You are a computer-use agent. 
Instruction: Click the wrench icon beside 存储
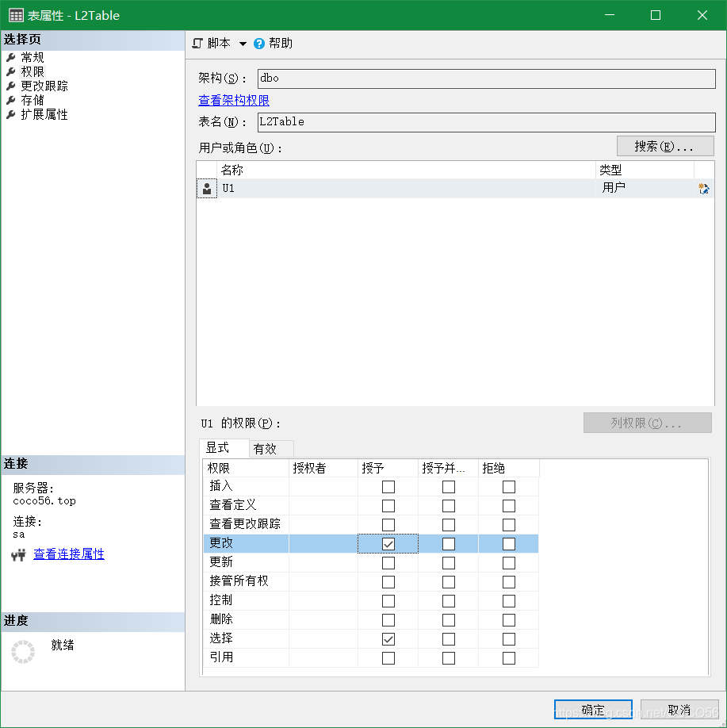tap(11, 100)
